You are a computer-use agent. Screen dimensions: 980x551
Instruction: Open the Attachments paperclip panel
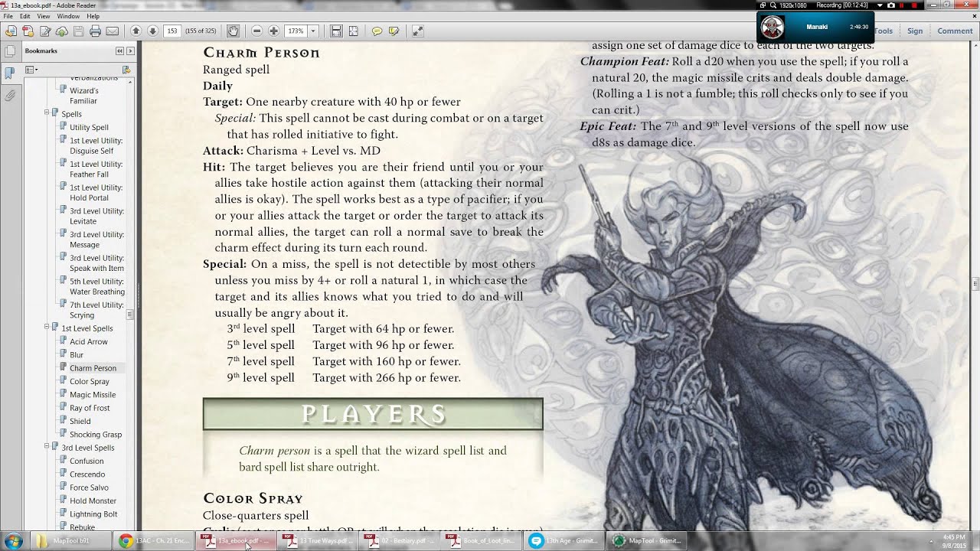pos(9,96)
